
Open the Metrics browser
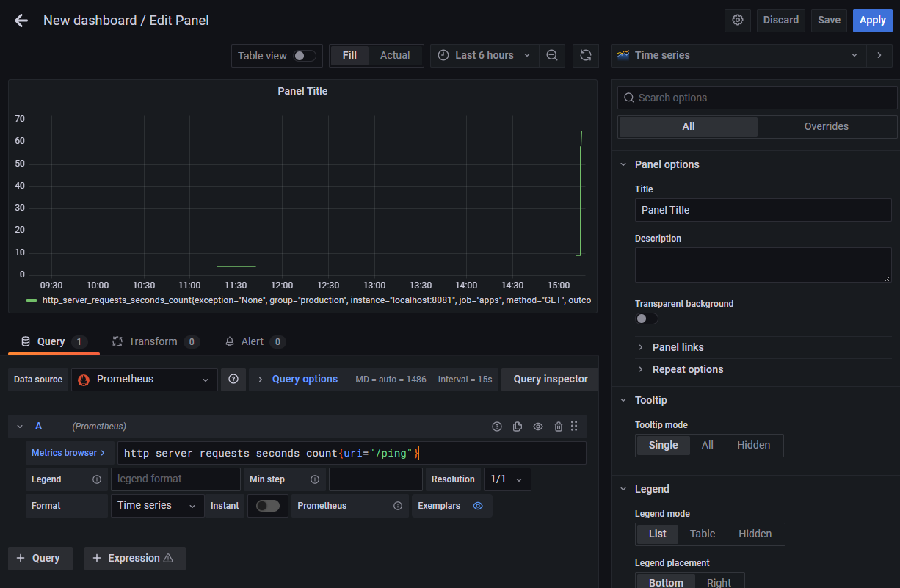click(68, 453)
